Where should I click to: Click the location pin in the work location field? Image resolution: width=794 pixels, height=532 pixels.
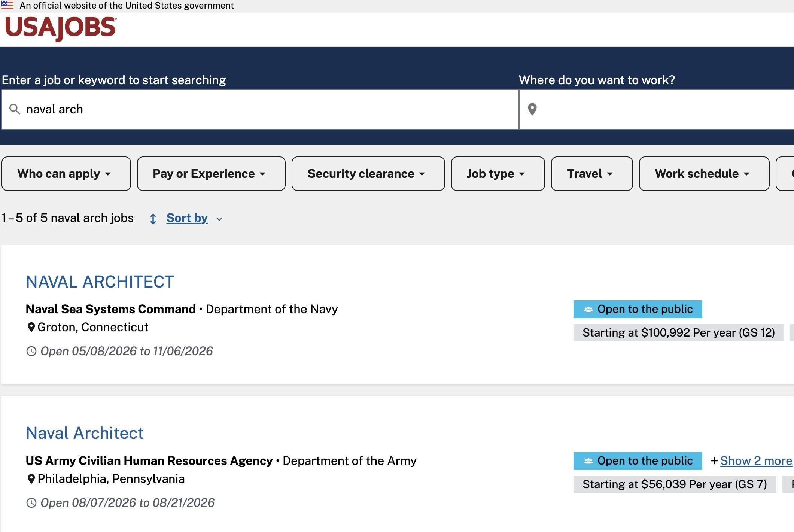532,109
